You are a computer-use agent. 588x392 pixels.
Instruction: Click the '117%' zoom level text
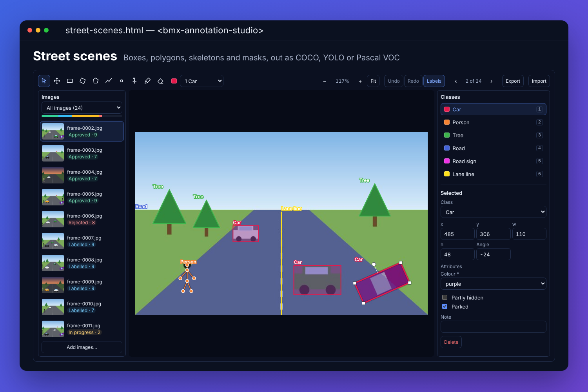click(342, 81)
